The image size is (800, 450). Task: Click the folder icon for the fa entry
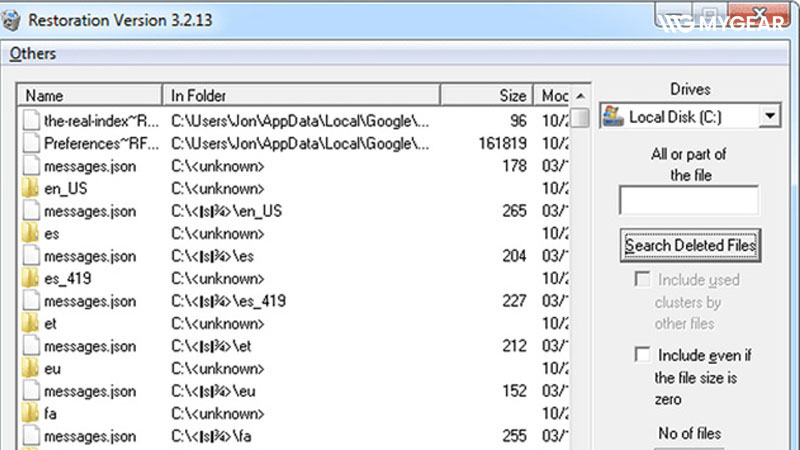[x=31, y=413]
